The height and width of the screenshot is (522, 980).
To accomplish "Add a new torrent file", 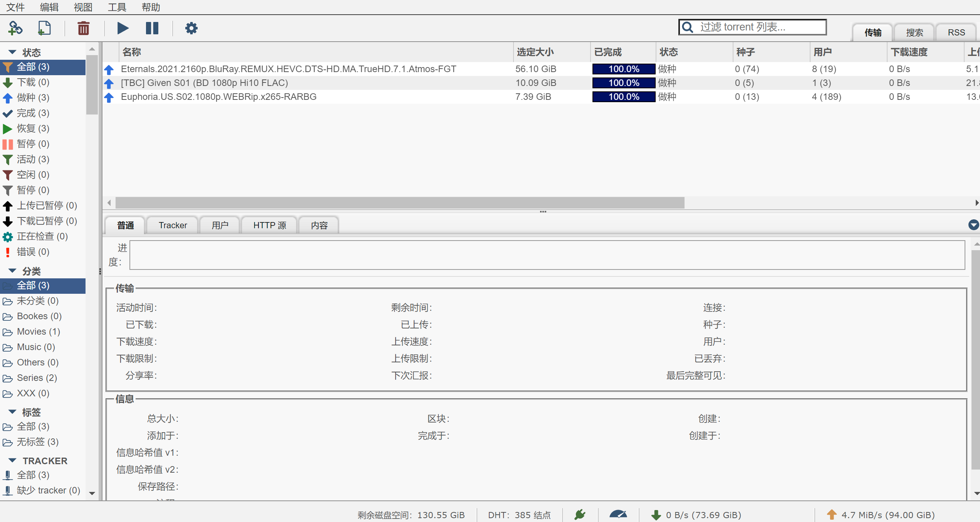I will click(44, 28).
